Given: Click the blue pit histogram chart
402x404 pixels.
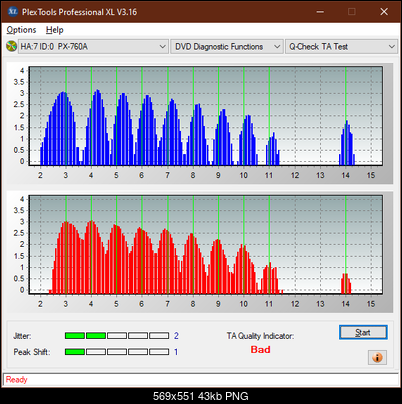Looking at the screenshot, I should click(206, 116).
